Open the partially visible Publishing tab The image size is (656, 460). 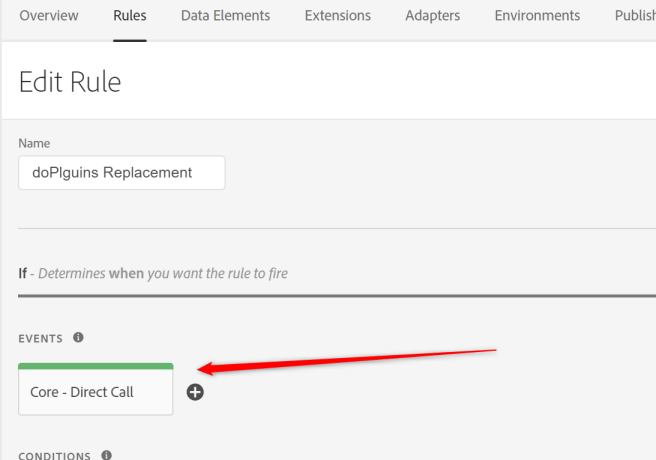coord(635,16)
